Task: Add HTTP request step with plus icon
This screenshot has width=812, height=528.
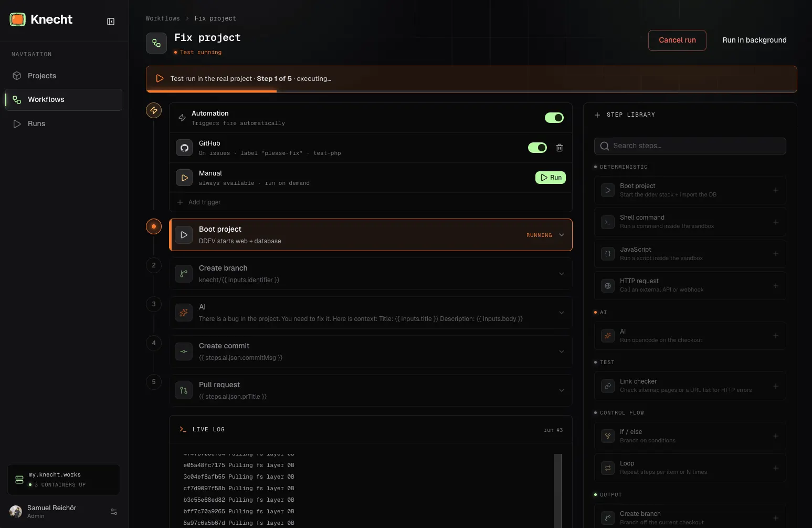Action: click(775, 286)
